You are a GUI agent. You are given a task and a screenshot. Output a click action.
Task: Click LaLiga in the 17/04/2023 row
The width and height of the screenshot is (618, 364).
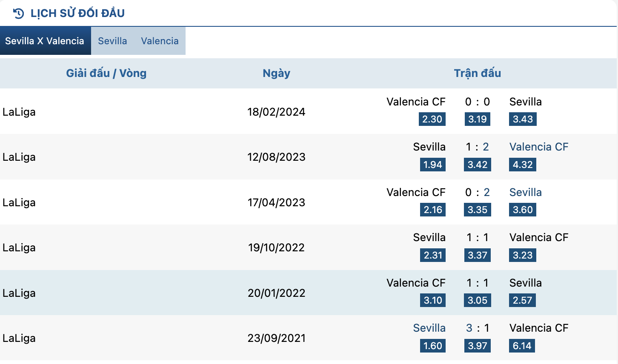(x=19, y=202)
